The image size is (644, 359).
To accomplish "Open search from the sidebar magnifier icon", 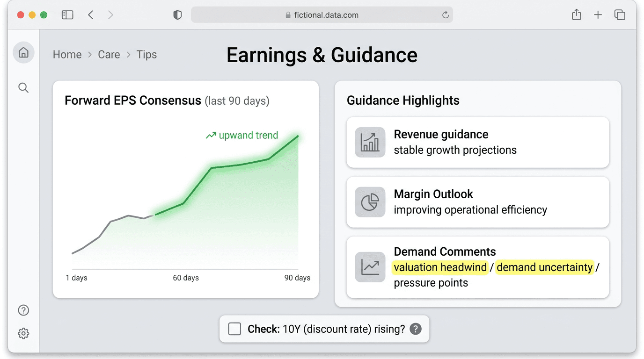I will coord(23,88).
